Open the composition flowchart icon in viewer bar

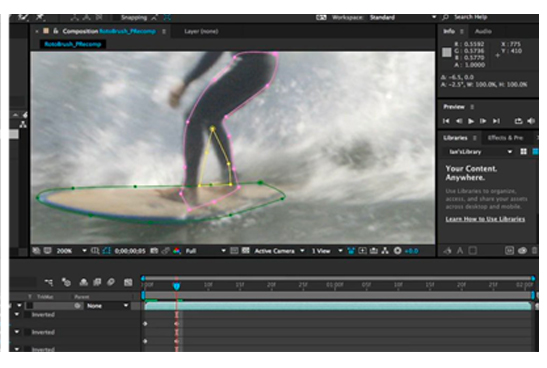(385, 251)
